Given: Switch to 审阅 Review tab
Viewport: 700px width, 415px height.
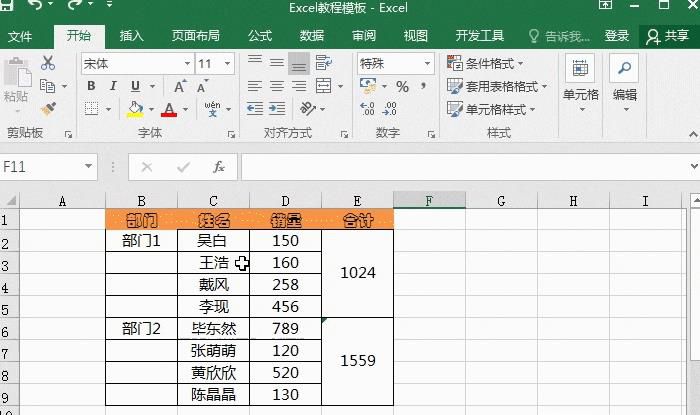Looking at the screenshot, I should (x=364, y=36).
